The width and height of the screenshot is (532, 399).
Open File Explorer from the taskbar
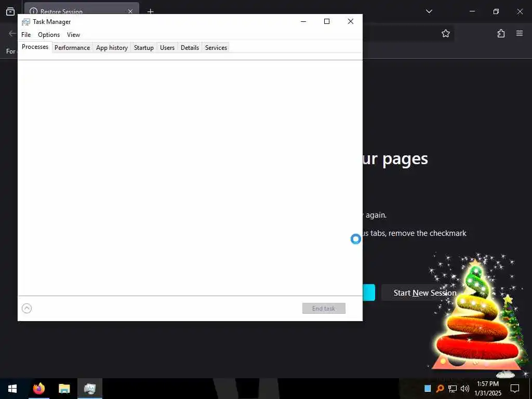(64, 389)
